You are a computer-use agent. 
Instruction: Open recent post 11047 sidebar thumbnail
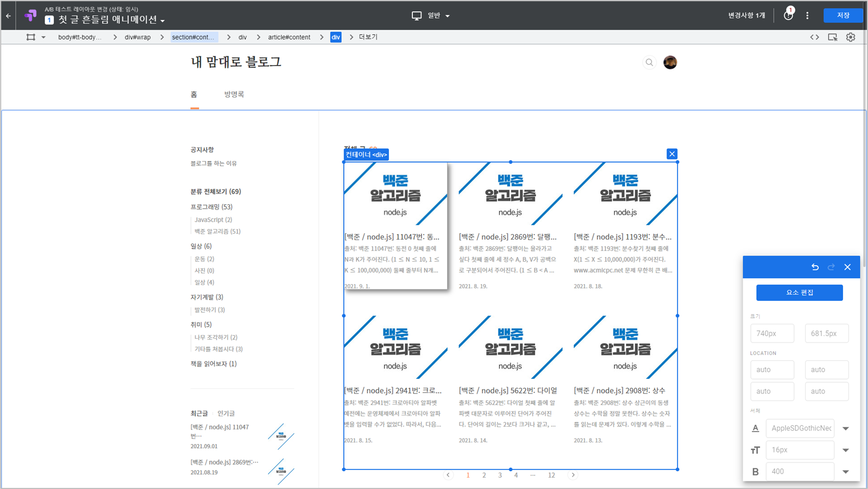pos(281,436)
